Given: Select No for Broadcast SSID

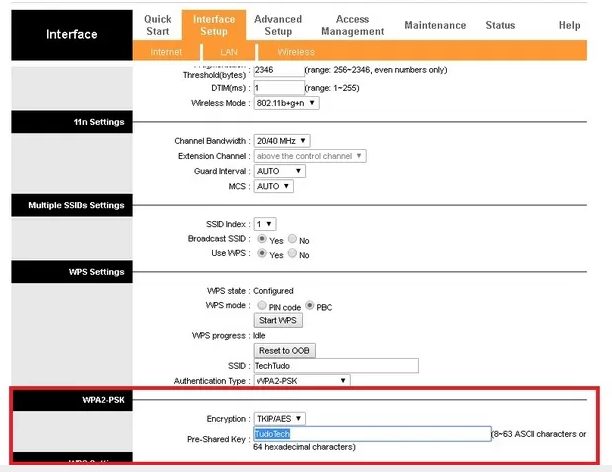Looking at the screenshot, I should pos(292,239).
